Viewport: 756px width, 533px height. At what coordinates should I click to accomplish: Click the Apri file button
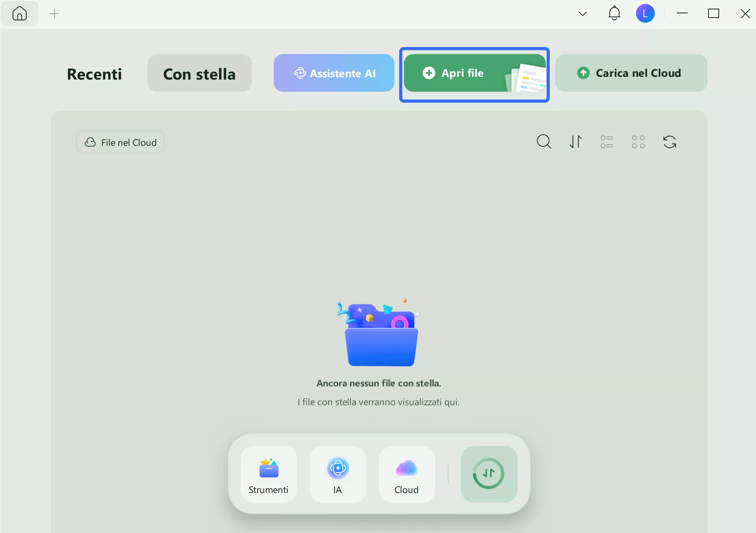463,73
